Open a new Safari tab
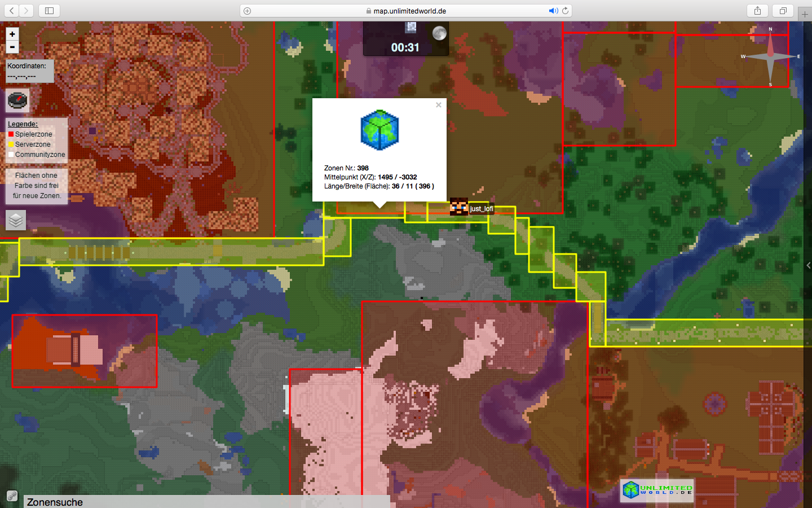 (x=805, y=14)
